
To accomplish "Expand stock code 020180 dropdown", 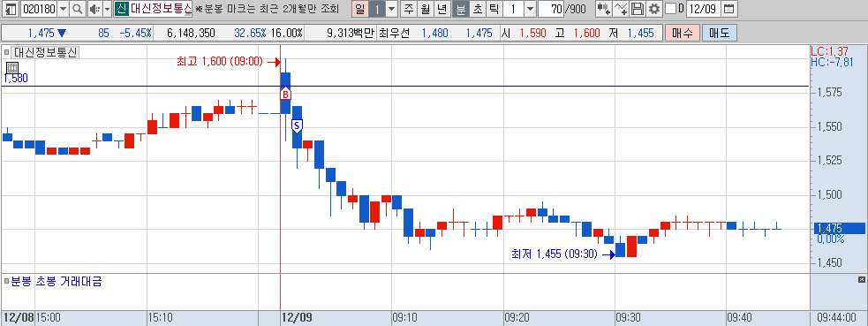I will pos(63,9).
